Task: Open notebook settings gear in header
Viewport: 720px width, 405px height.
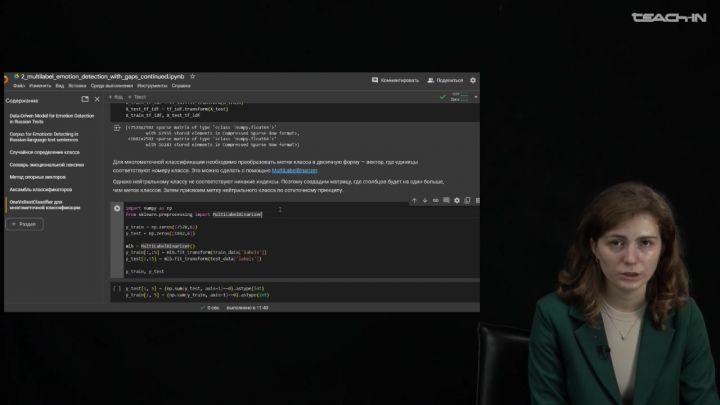Action: pyautogui.click(x=473, y=80)
